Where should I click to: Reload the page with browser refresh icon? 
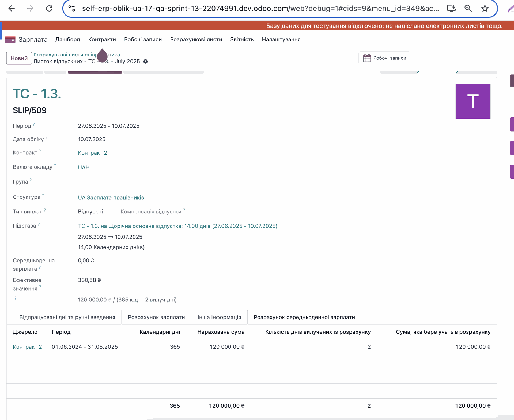(49, 9)
